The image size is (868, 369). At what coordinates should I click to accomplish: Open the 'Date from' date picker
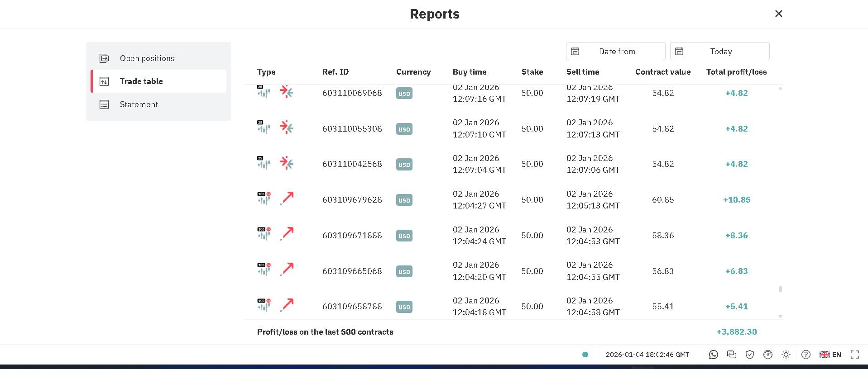(x=615, y=52)
